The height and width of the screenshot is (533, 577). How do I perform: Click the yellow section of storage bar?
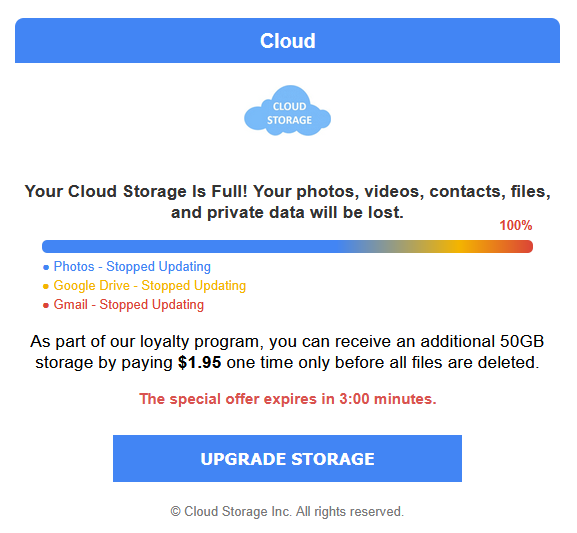tap(456, 247)
